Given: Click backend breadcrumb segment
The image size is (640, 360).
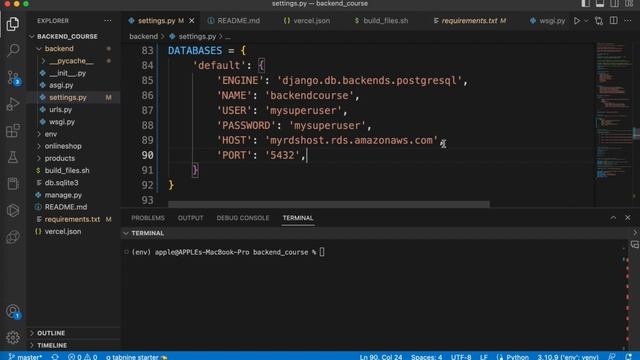Looking at the screenshot, I should [x=143, y=36].
